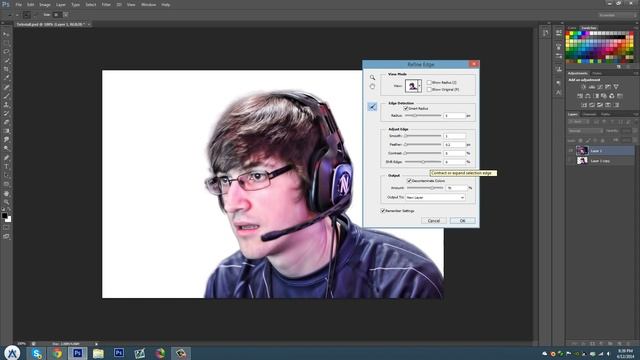Viewport: 640px width, 360px height.
Task: Select the Layer 1 thumbnail
Action: tap(582, 151)
